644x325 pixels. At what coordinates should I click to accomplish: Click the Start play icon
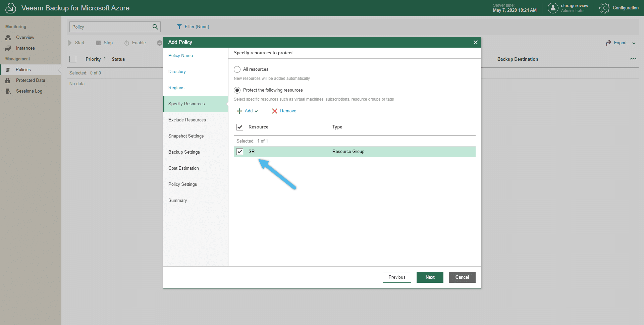point(70,43)
